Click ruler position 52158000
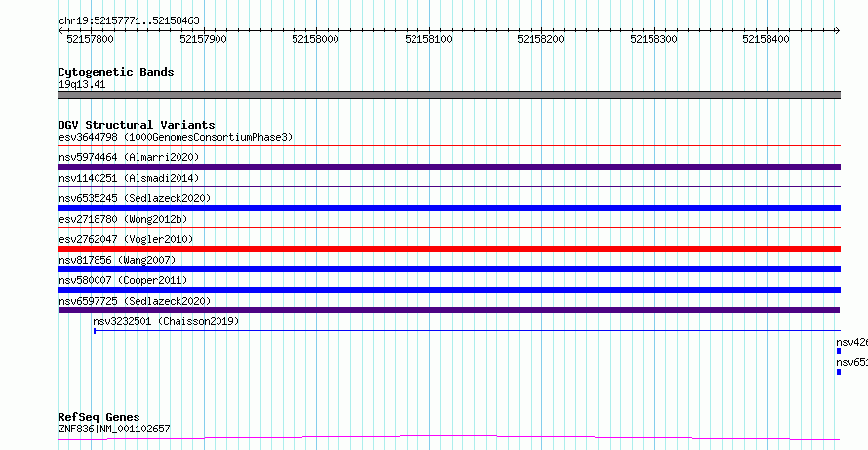Image resolution: width=868 pixels, height=450 pixels. (x=316, y=39)
